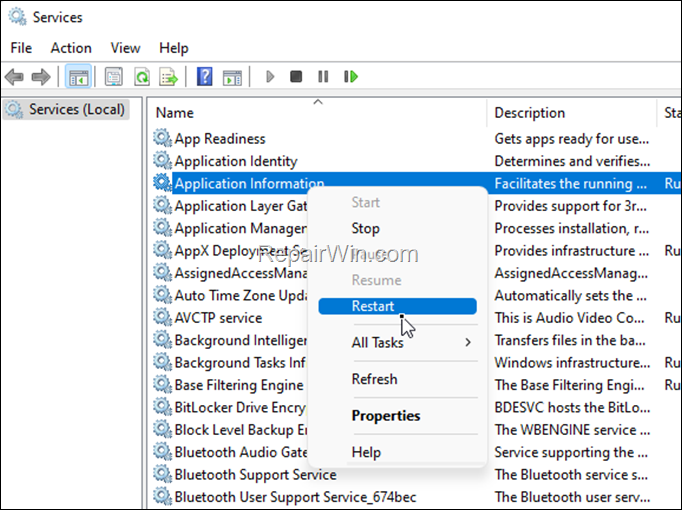The width and height of the screenshot is (682, 510).
Task: Click 'Automatically sets the ...' description
Action: pos(570,296)
